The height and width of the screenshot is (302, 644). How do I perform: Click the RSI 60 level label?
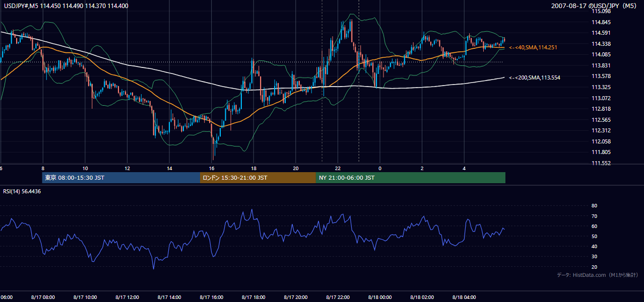click(x=594, y=226)
